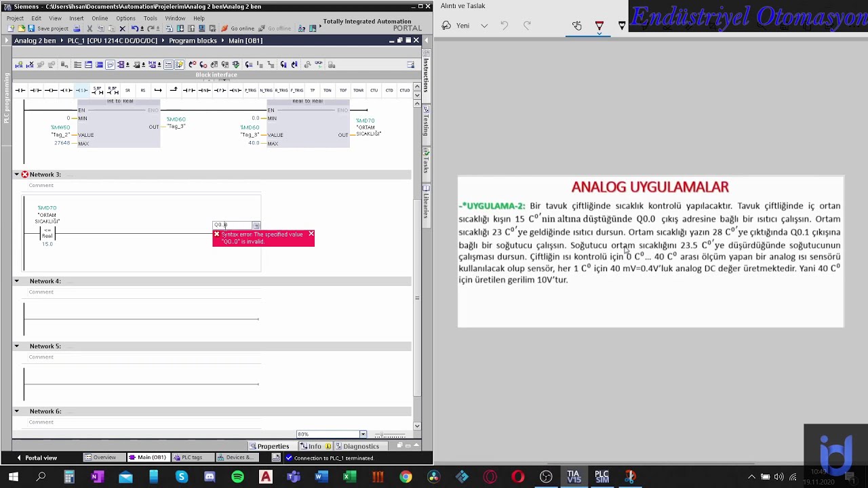Click the Go online button
This screenshot has width=868, height=488.
(237, 28)
